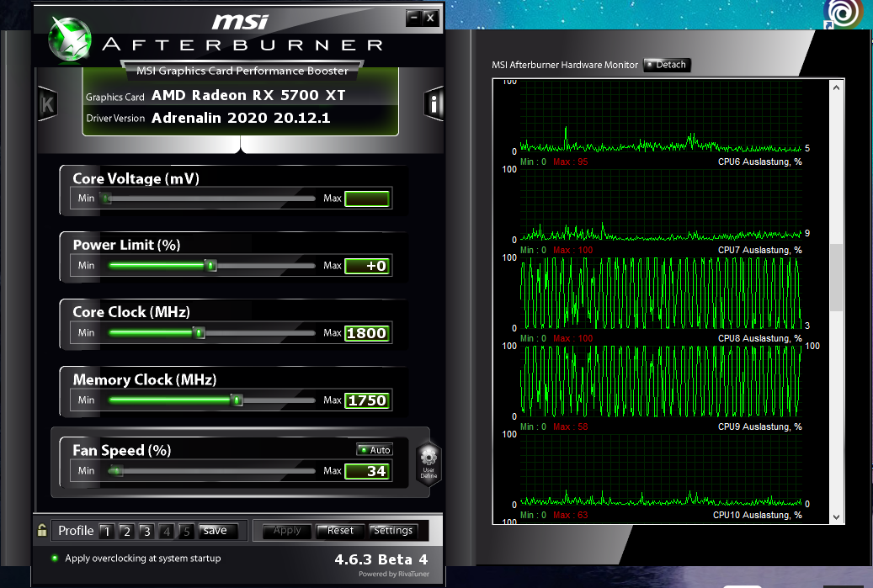Click the Core Clock slider handle
This screenshot has width=873, height=588.
coord(200,332)
